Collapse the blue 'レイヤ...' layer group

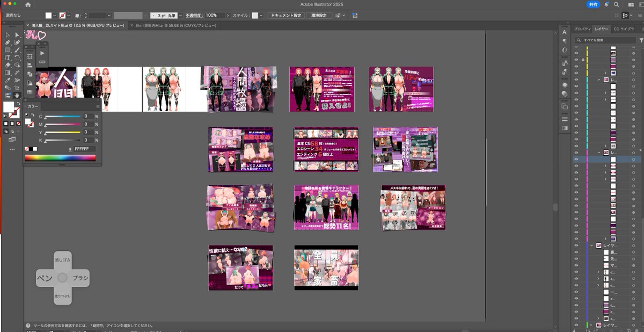click(591, 246)
